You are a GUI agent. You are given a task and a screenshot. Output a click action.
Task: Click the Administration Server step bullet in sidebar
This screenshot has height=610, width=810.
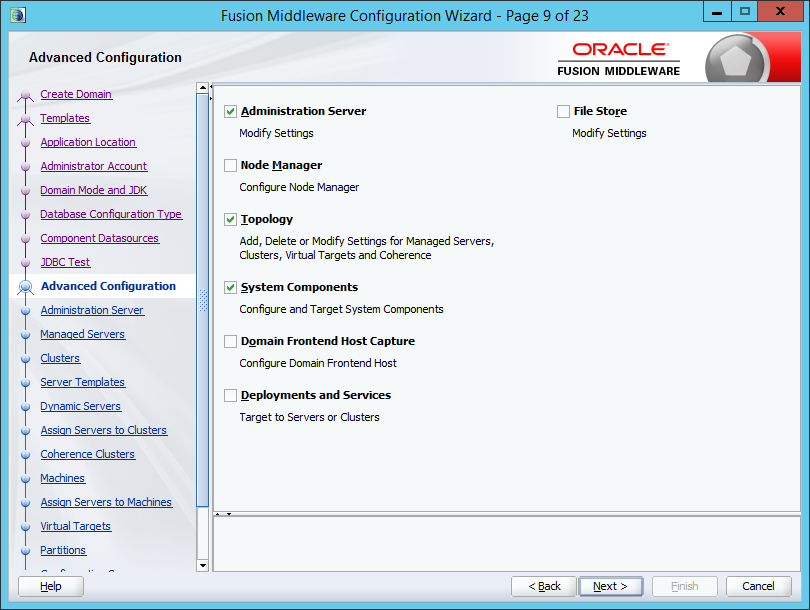tap(25, 311)
